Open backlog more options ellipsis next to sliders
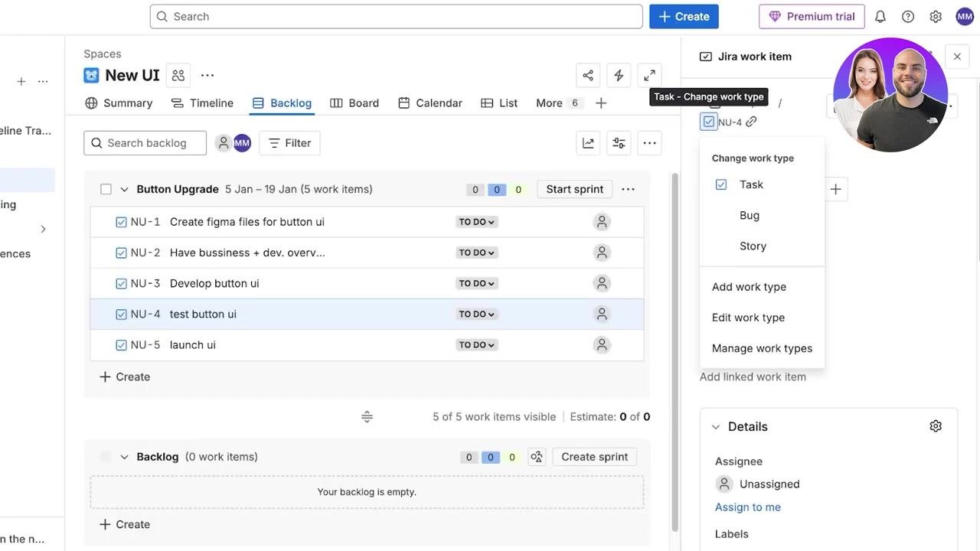This screenshot has width=980, height=551. (649, 143)
